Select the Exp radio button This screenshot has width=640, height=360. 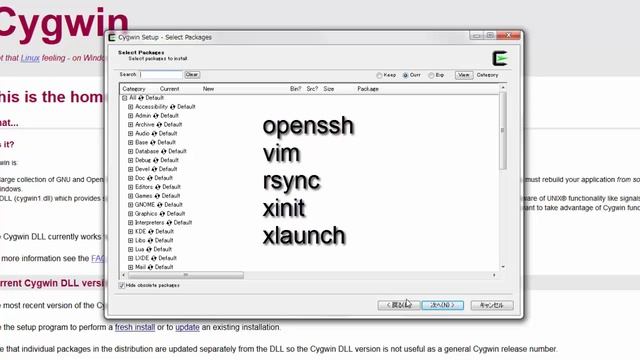(431, 76)
